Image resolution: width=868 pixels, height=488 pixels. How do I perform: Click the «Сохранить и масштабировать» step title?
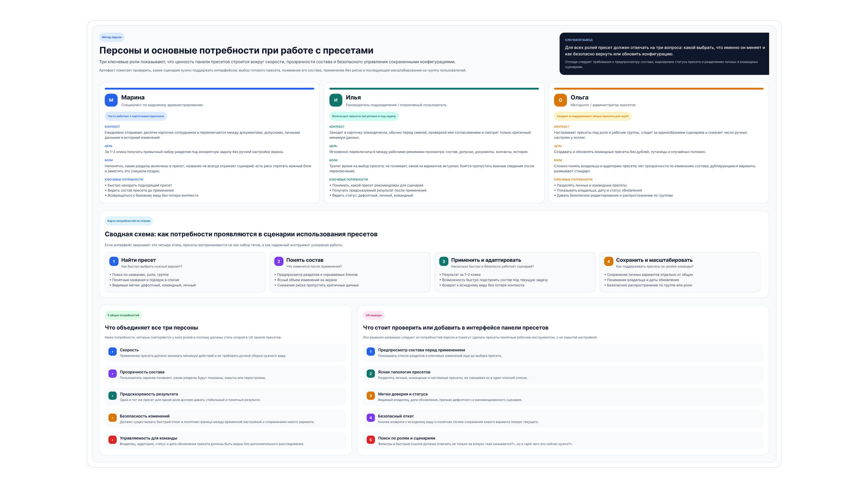coord(654,260)
